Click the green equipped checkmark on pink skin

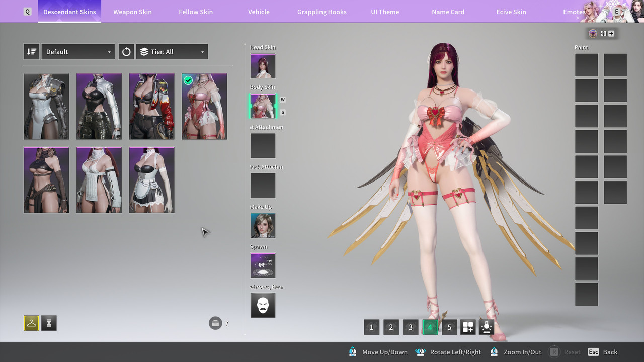coord(188,80)
